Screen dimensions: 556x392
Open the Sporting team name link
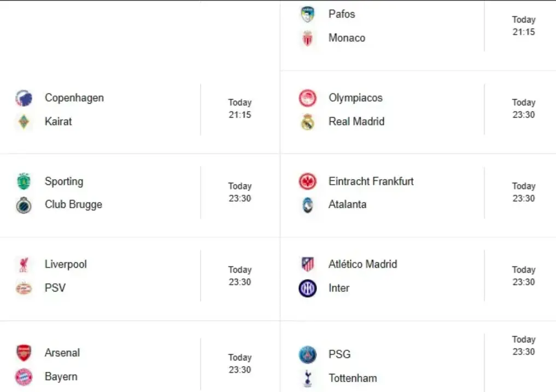pyautogui.click(x=64, y=182)
